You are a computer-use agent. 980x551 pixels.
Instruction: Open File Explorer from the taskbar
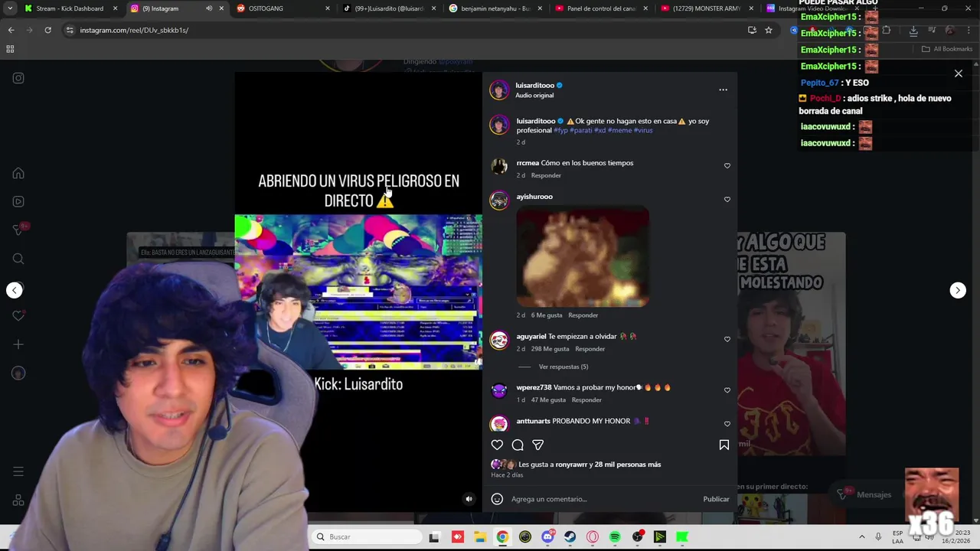(479, 537)
